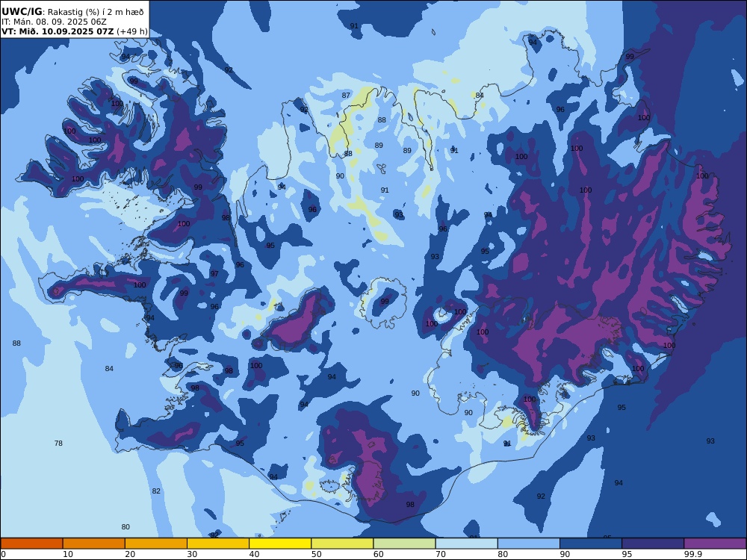This screenshot has width=747, height=560.
Task: Select the 30–40 golden legend swatch
Action: point(218,544)
